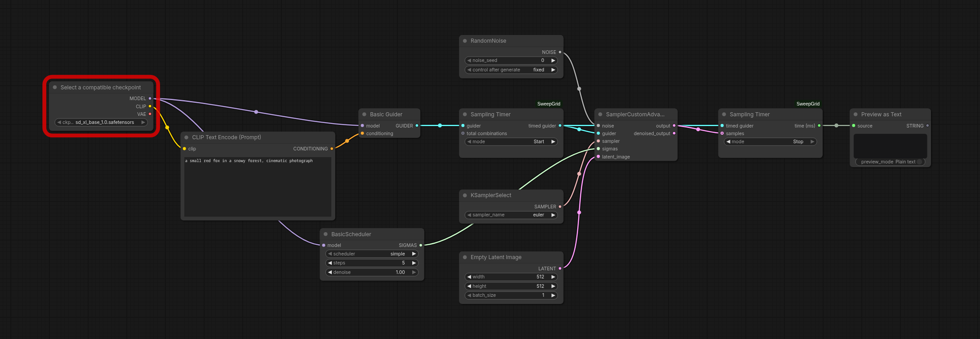Viewport: 980px width, 339px height.
Task: Collapse the SamplerCustomAdvanced node title dot
Action: [x=600, y=114]
